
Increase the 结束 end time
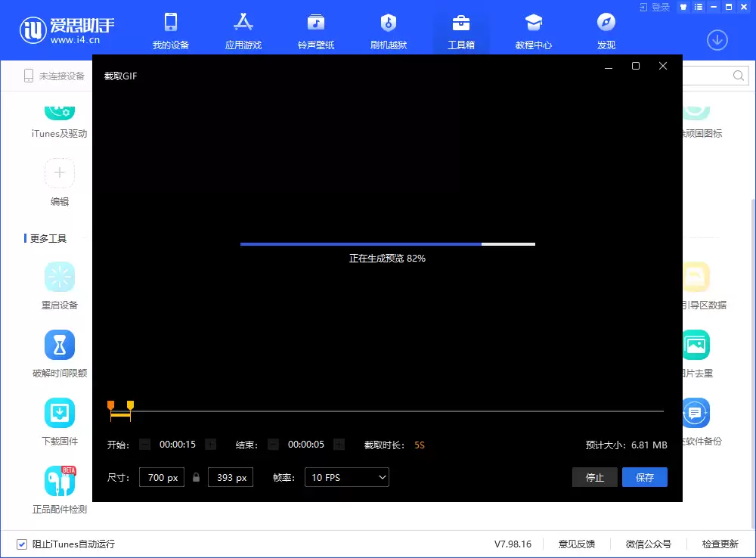pos(339,444)
